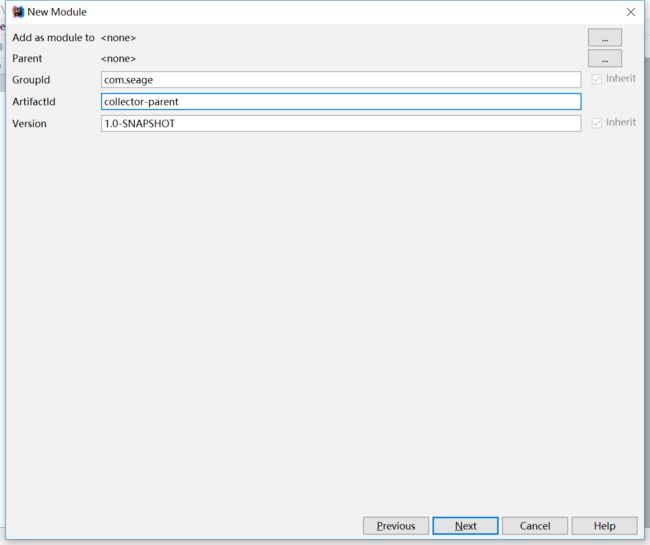The height and width of the screenshot is (545, 650).
Task: Click the New Module title text
Action: (57, 12)
